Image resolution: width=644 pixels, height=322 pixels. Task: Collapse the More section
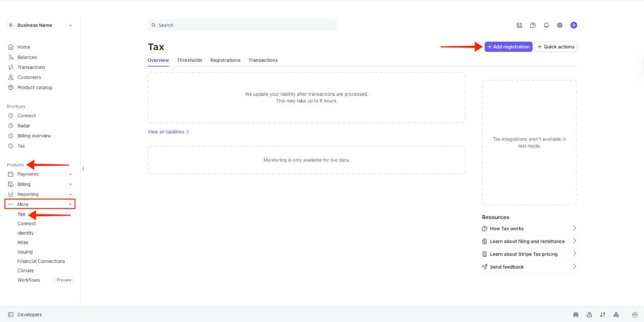tap(40, 204)
